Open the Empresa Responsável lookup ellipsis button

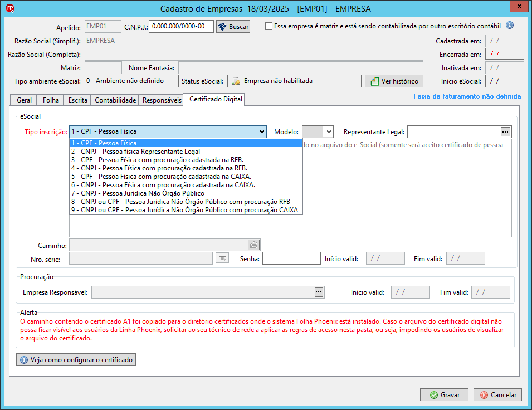tap(319, 292)
